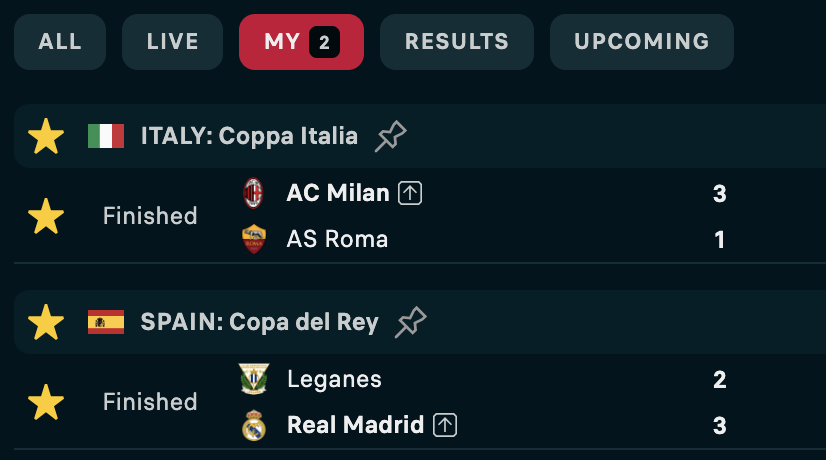Screen dimensions: 826x460
Task: Toggle favorite star for Leganes vs Real Madrid
Action: click(46, 402)
